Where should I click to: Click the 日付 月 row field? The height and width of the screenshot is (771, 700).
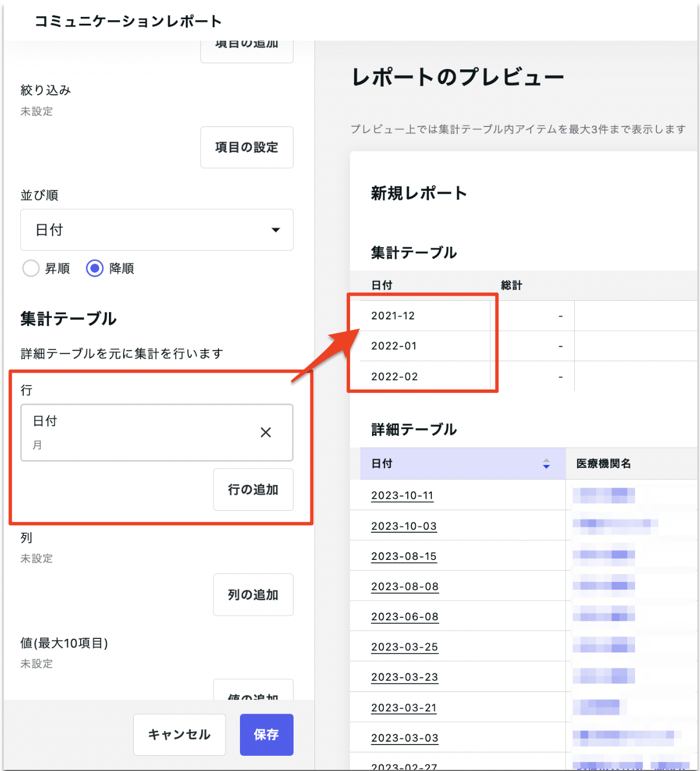157,432
